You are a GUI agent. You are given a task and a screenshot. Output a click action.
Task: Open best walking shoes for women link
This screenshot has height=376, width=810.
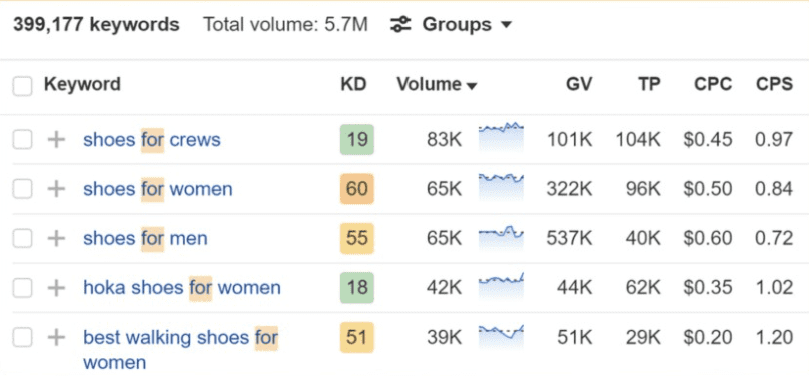tap(180, 350)
